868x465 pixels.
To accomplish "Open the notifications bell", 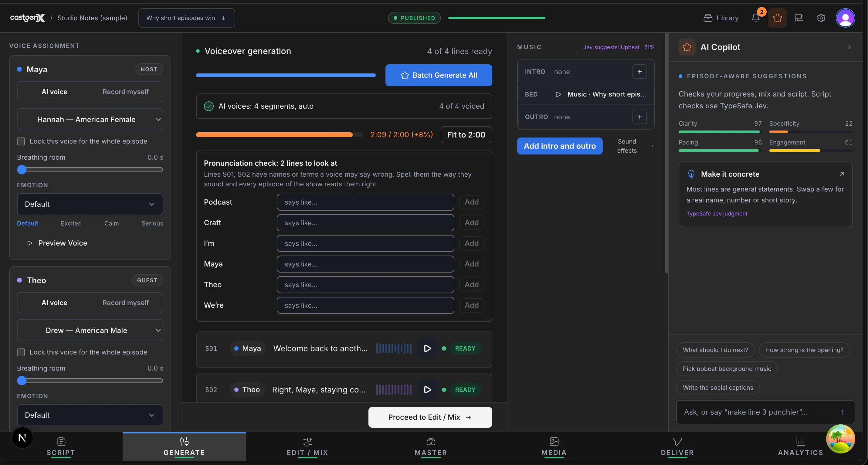I will 755,18.
